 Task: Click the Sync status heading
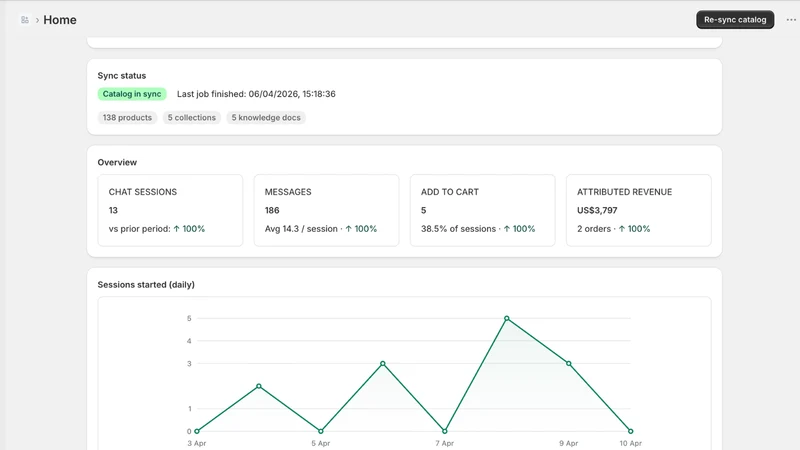click(121, 76)
